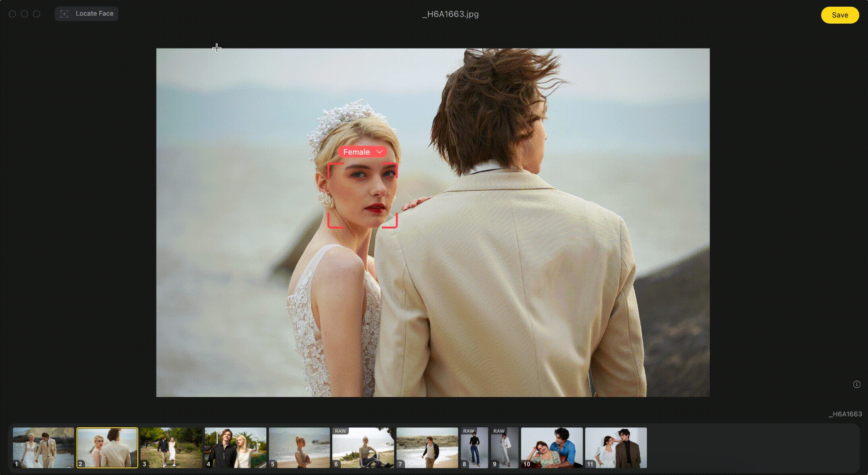Switch to thumbnail 3 of couple in park
This screenshot has width=868, height=475.
(171, 447)
